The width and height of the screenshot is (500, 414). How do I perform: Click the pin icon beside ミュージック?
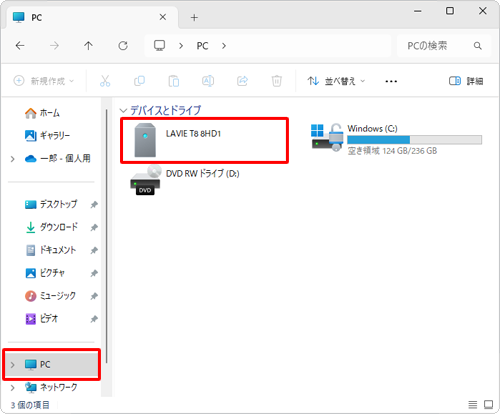click(x=94, y=296)
